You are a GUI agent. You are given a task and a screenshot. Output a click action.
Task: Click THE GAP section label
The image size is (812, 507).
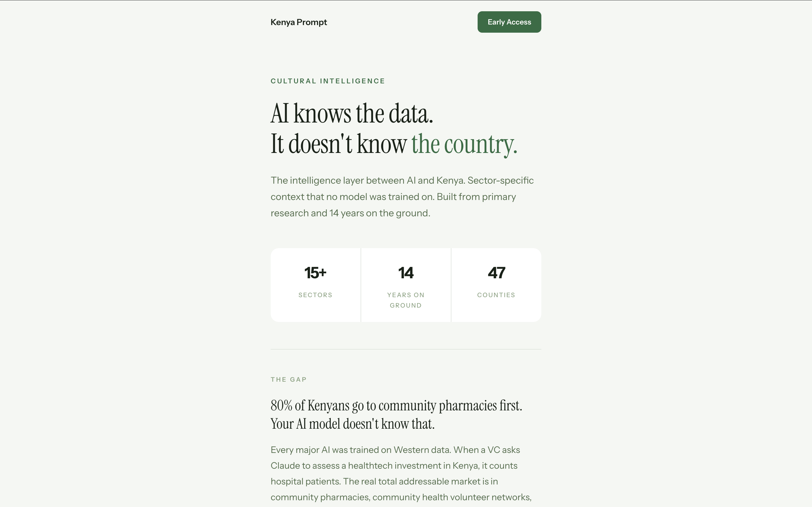click(x=288, y=379)
